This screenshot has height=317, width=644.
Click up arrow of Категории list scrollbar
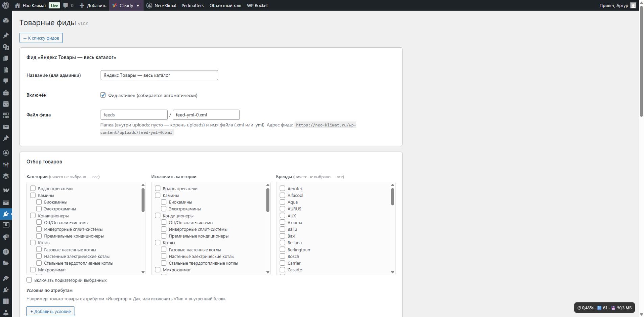(143, 185)
